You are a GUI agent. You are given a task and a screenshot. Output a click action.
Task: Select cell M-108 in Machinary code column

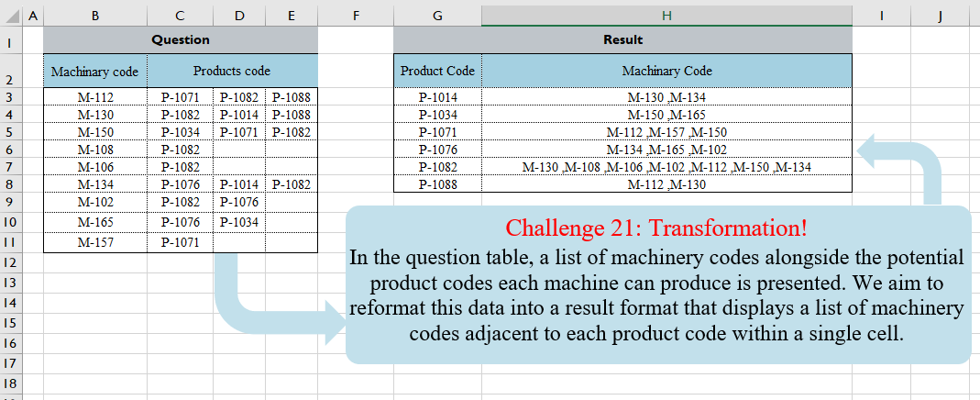pos(94,150)
